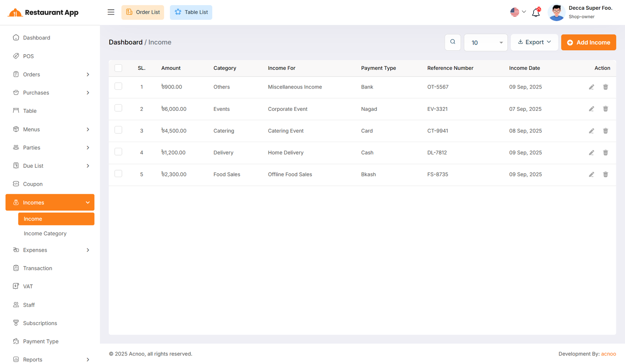Open the notifications bell

pos(536,12)
